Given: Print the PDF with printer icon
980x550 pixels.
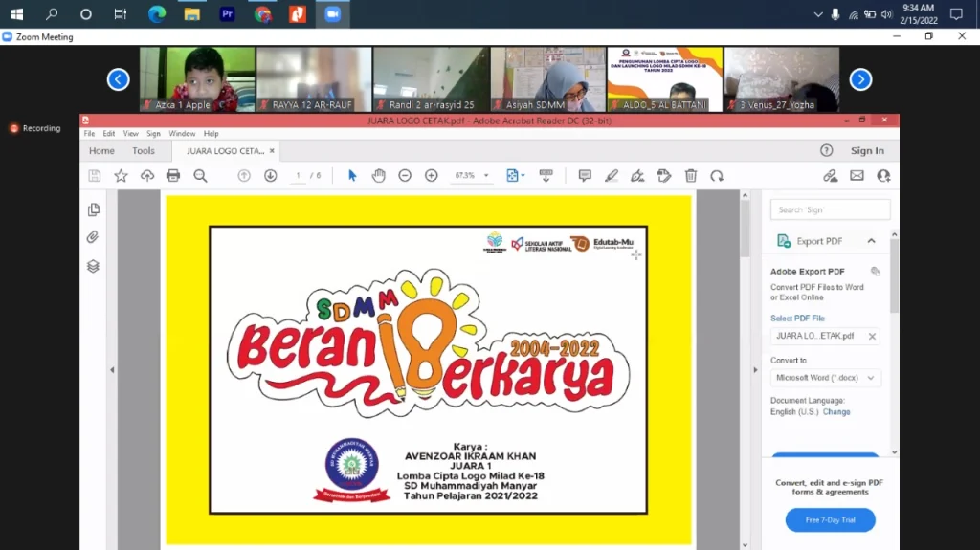Looking at the screenshot, I should [x=173, y=176].
